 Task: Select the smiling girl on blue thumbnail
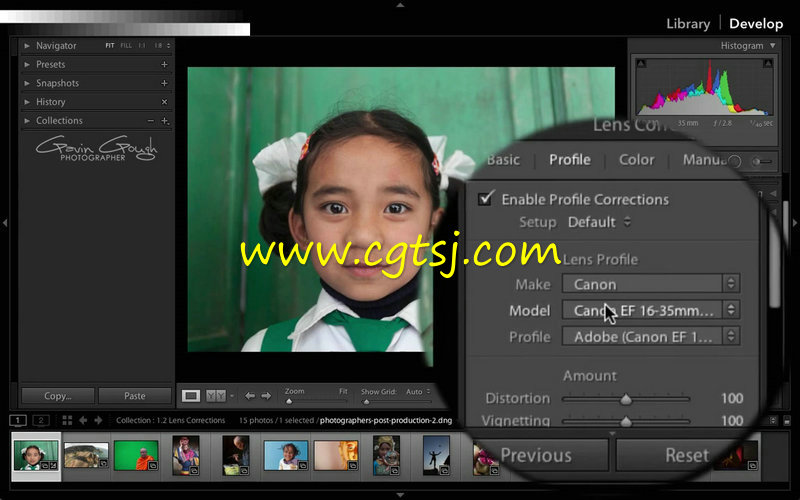[x=286, y=455]
